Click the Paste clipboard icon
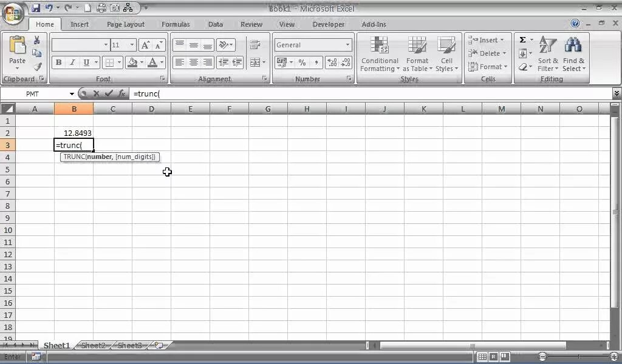The image size is (622, 364). pos(17,46)
